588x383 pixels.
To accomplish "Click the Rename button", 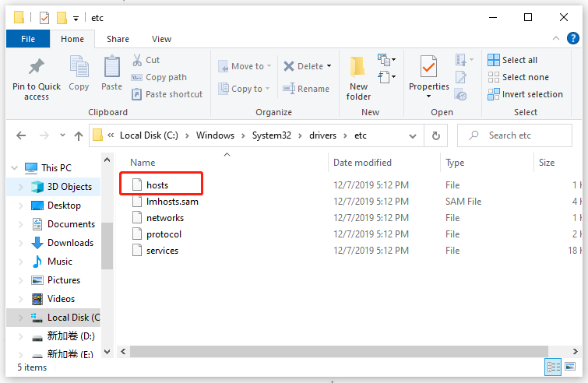I will (306, 89).
